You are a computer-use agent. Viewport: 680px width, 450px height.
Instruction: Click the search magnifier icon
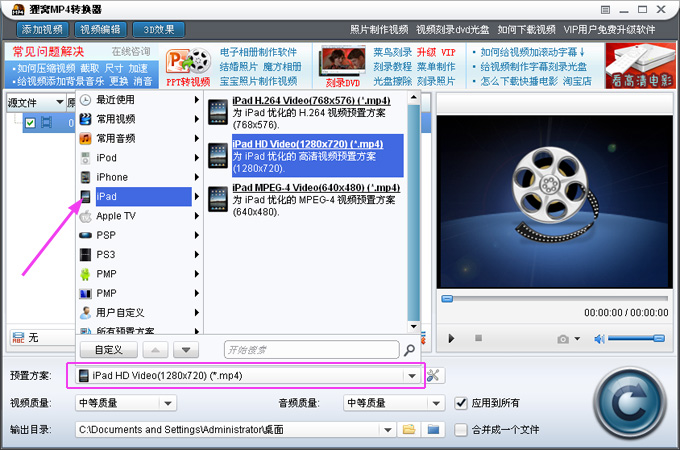pyautogui.click(x=409, y=350)
